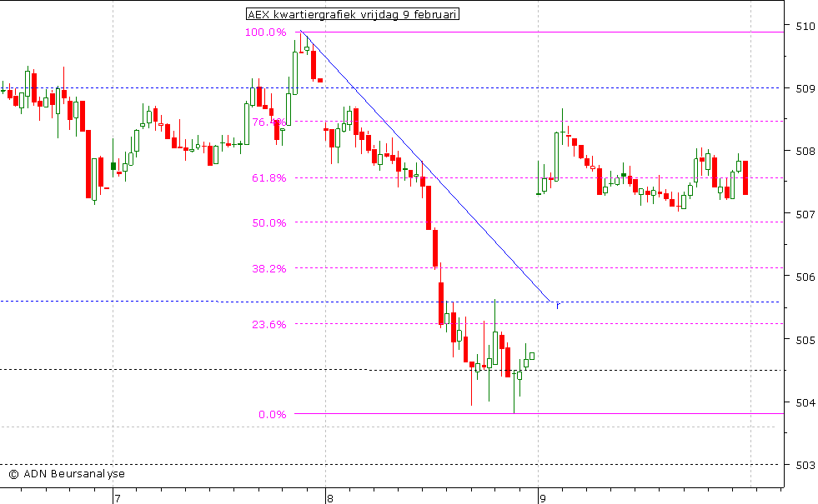The height and width of the screenshot is (504, 818).
Task: Click the '© ADN Beursanalyse' copyright text
Action: 67,474
